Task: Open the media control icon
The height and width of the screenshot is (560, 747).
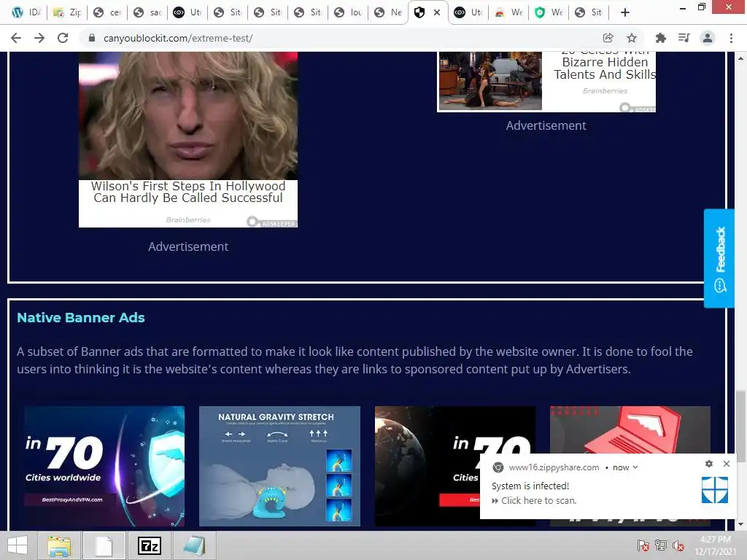Action: pos(684,38)
